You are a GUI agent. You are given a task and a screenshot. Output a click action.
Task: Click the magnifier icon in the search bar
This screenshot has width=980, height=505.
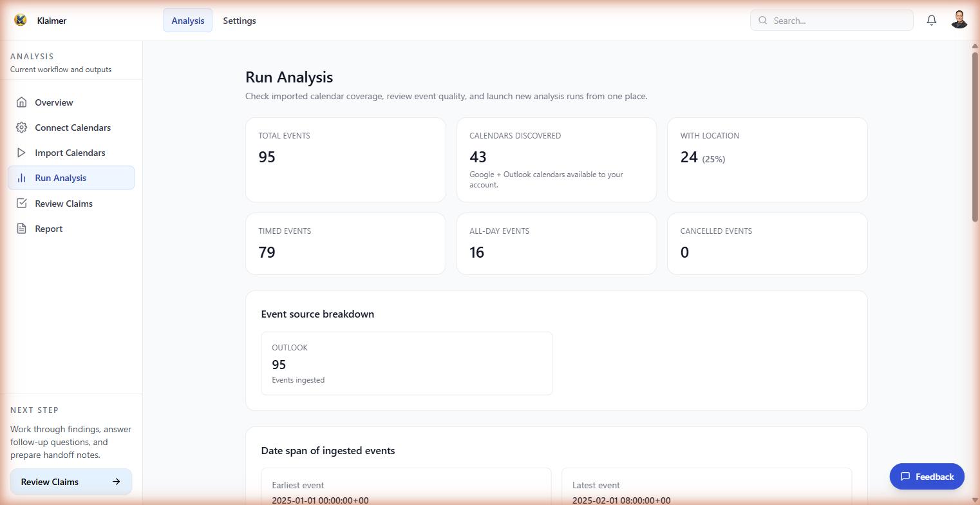tap(762, 20)
